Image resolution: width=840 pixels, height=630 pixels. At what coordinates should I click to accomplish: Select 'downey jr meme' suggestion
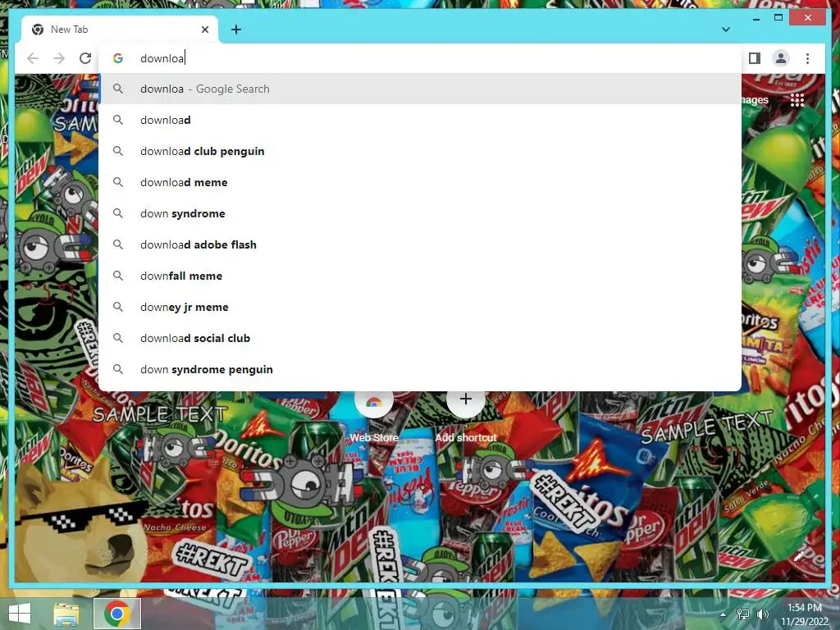click(421, 307)
